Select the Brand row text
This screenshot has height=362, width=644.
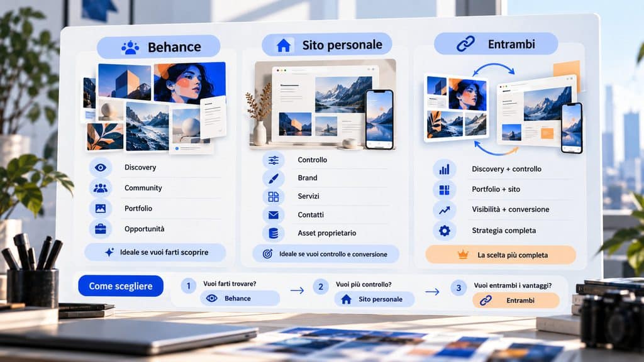pos(307,178)
